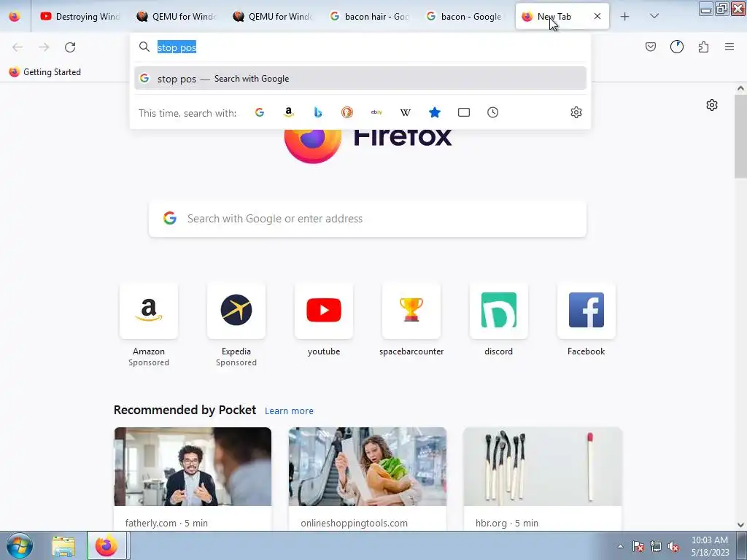Search this time with Amazon icon
747x560 pixels.
(289, 112)
